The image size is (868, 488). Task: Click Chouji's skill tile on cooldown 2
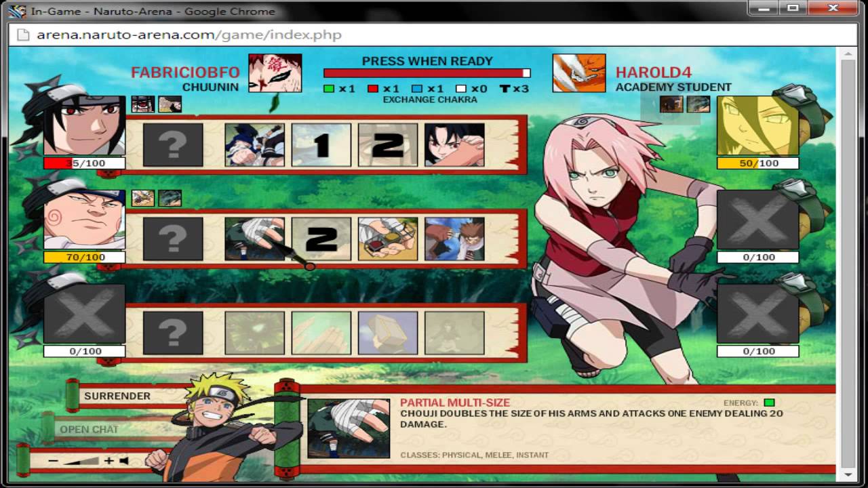point(321,239)
